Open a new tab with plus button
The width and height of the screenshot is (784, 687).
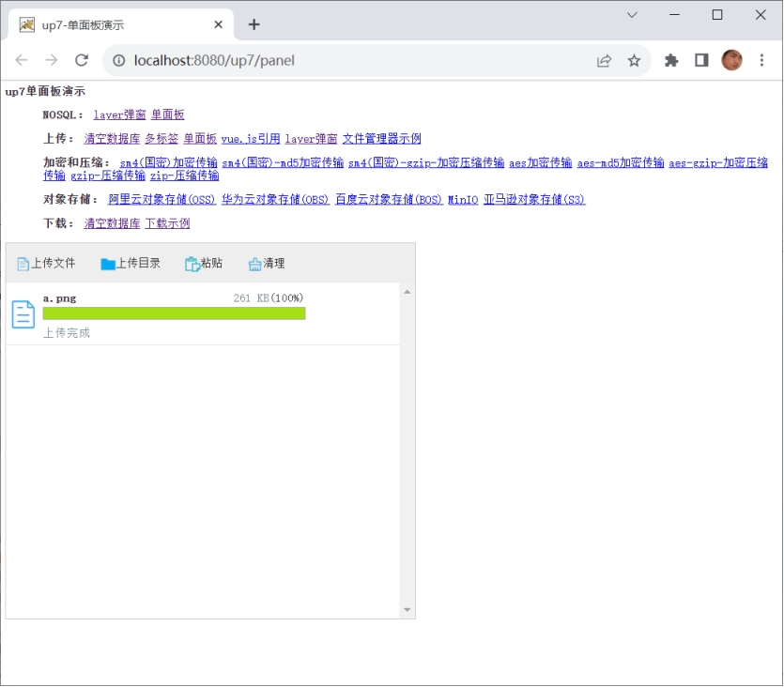[x=254, y=24]
